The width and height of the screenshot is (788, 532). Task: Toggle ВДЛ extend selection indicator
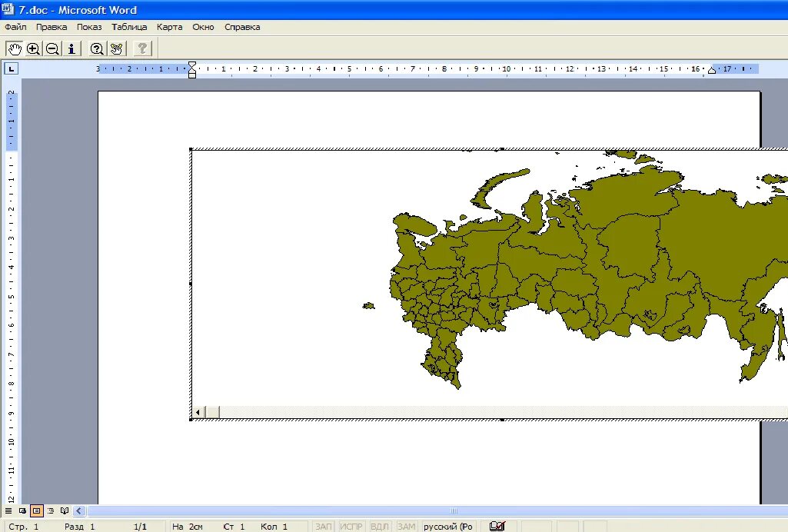click(x=379, y=527)
